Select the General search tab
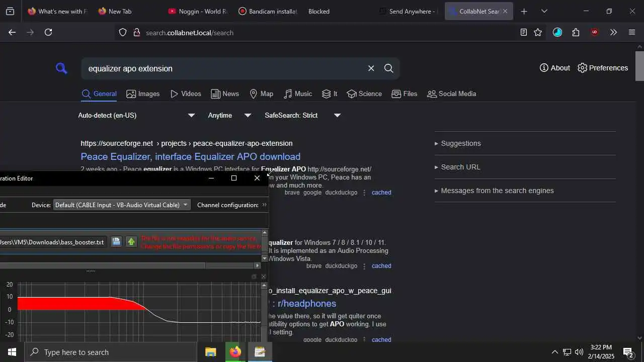 (x=99, y=94)
